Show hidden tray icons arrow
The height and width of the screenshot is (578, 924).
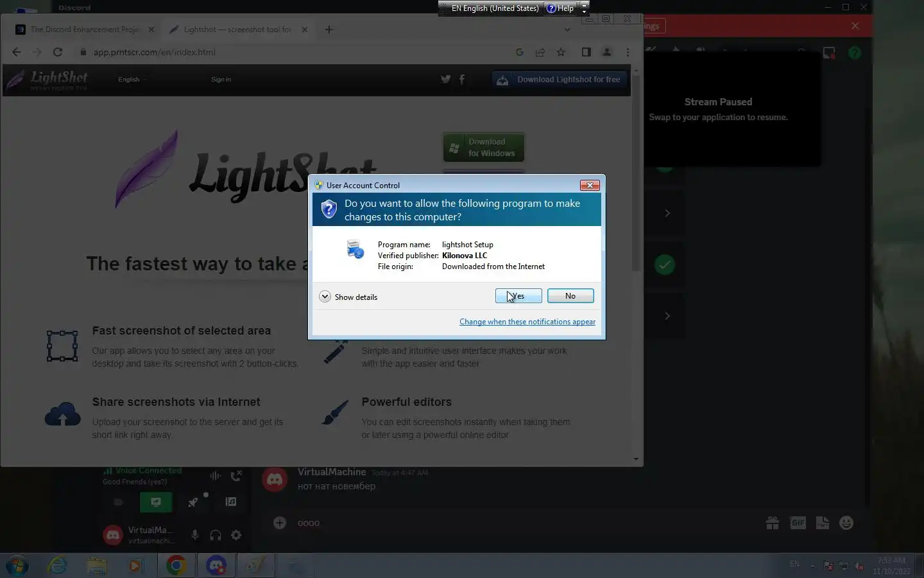813,566
